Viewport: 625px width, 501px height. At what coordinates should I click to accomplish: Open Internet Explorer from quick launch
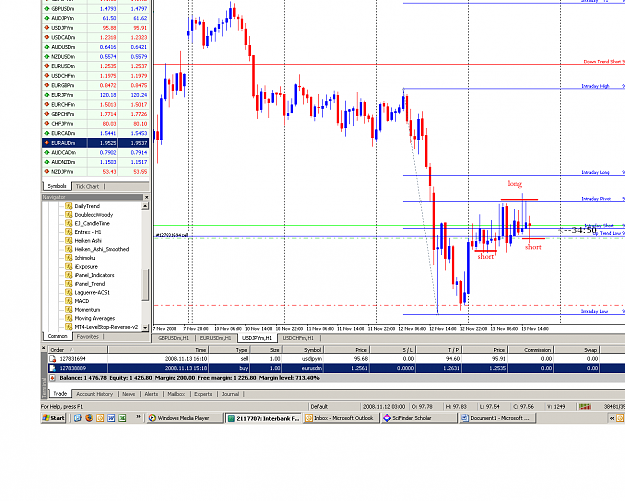78,418
